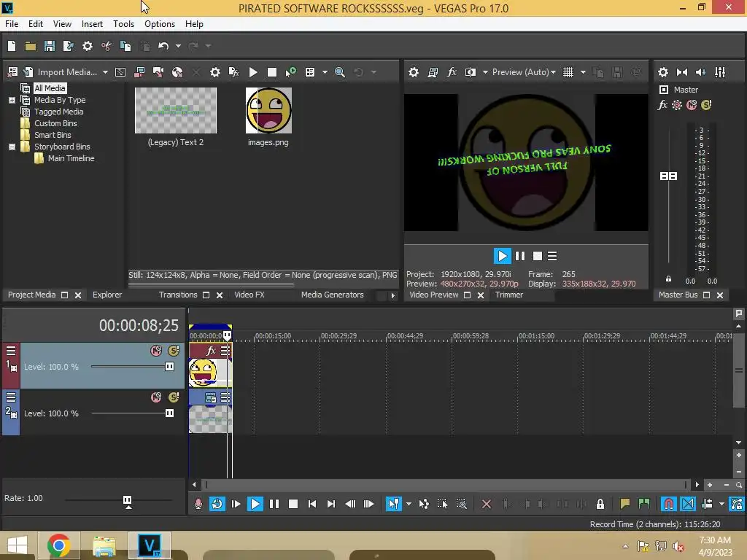Click the Record microphone button
The width and height of the screenshot is (747, 560).
pyautogui.click(x=198, y=504)
